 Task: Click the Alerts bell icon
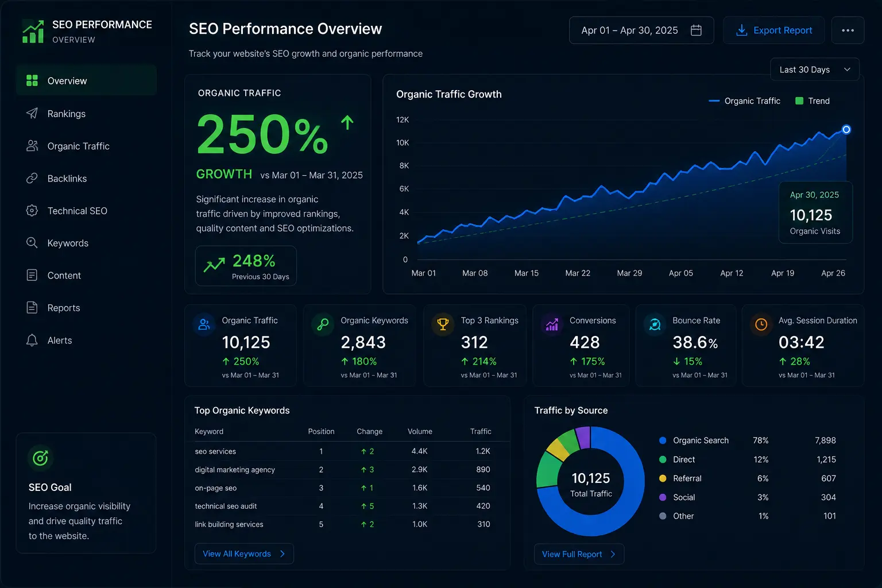(x=32, y=340)
